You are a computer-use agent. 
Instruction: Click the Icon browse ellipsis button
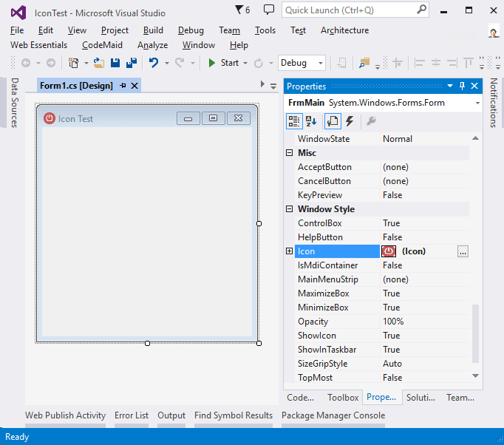(463, 251)
